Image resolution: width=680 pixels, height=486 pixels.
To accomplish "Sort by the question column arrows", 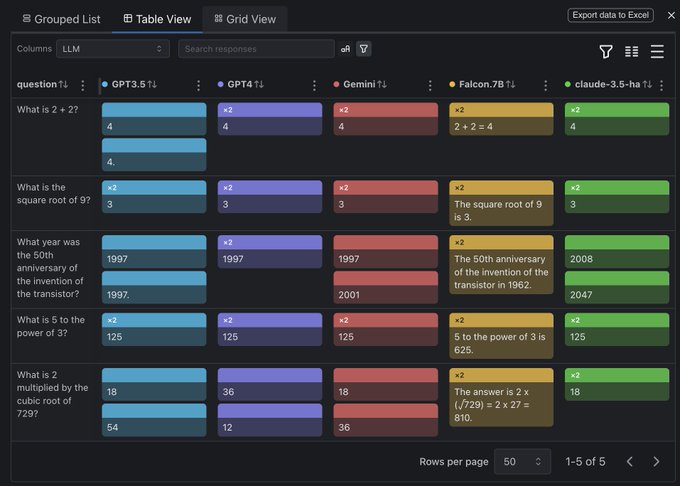I will tap(63, 84).
